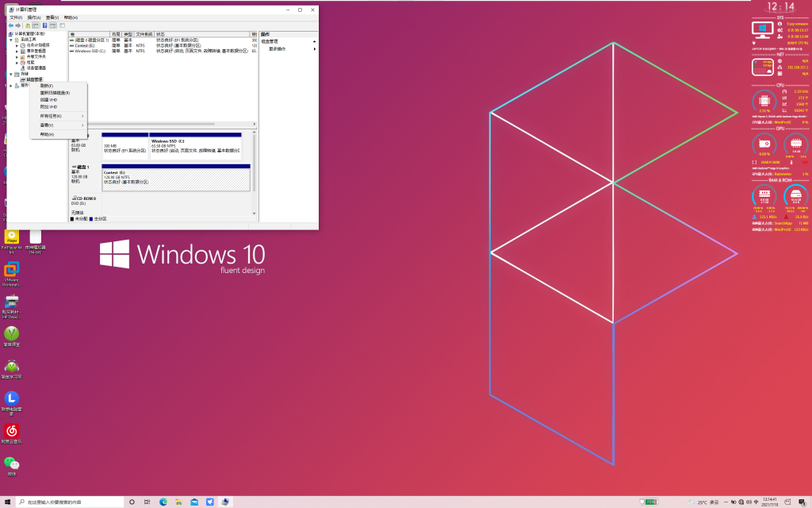Click the taskbar search box
The image size is (812, 508).
70,502
